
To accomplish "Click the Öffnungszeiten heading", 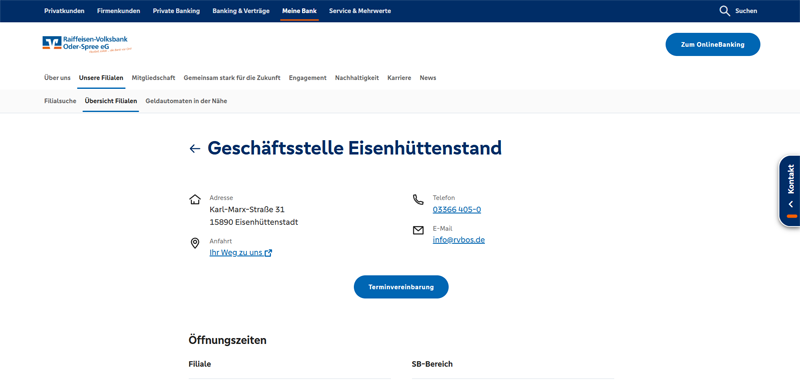I will (x=228, y=340).
